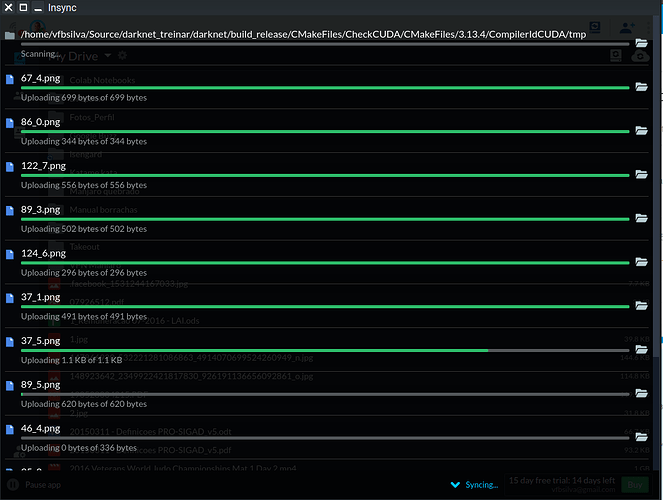The width and height of the screenshot is (663, 500).
Task: Open folder location for 89_5.png upload
Action: point(641,393)
